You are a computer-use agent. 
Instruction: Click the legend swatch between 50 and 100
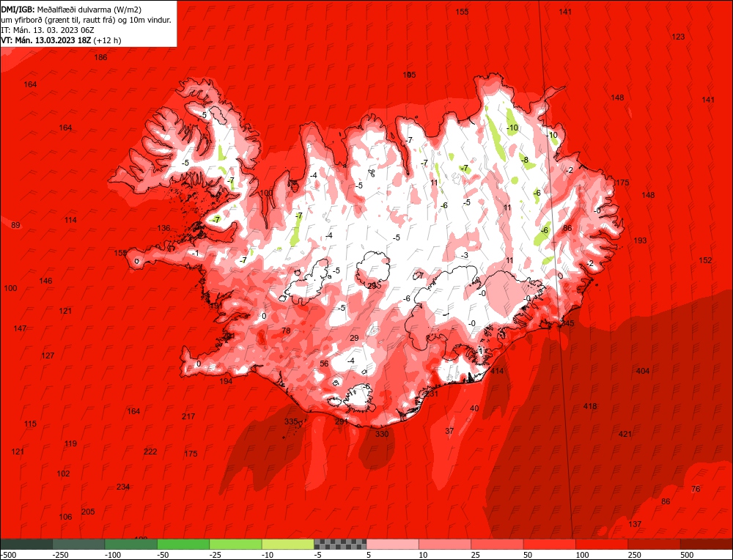coord(550,544)
